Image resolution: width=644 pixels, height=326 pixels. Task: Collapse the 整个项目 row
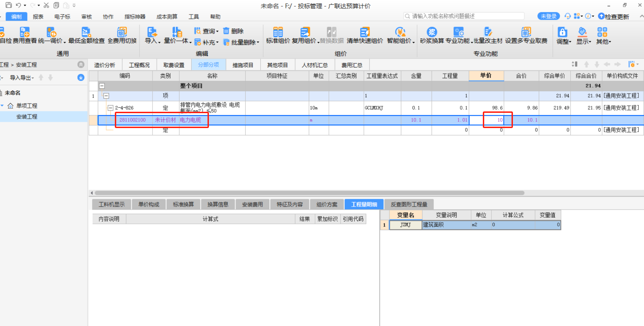point(102,86)
